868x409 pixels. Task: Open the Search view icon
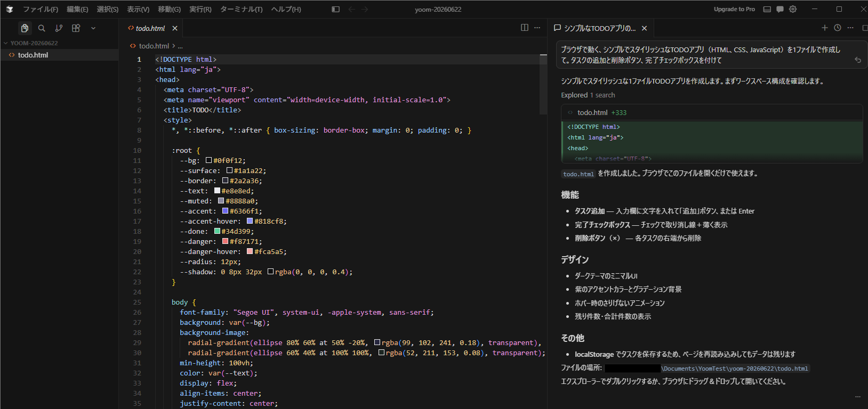coord(42,28)
